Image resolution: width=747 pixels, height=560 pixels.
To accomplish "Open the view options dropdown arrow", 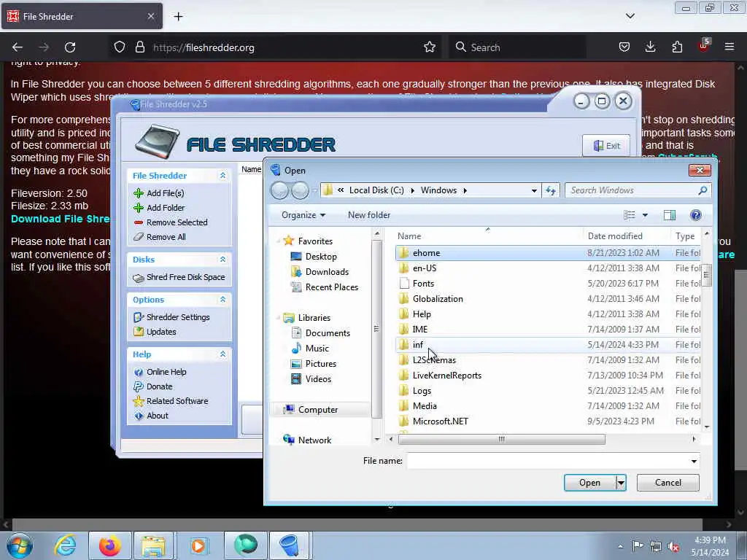I will tap(645, 215).
